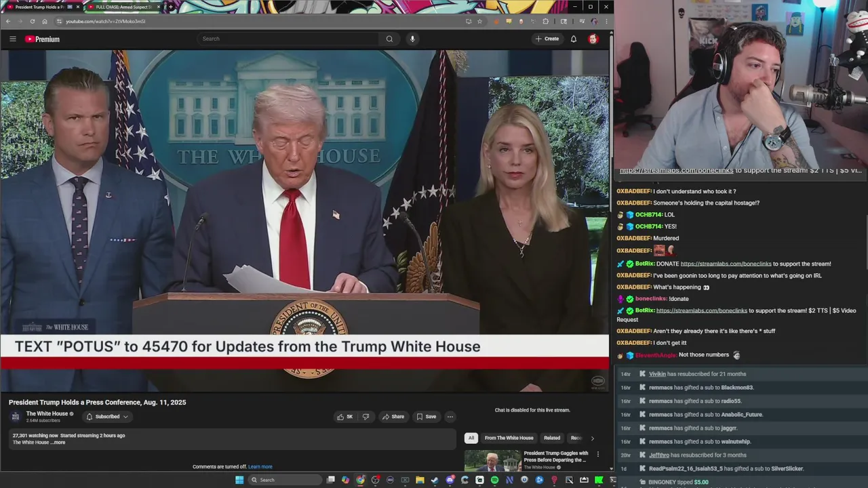Open the YouTube account avatar menu
The image size is (868, 488).
coord(593,39)
